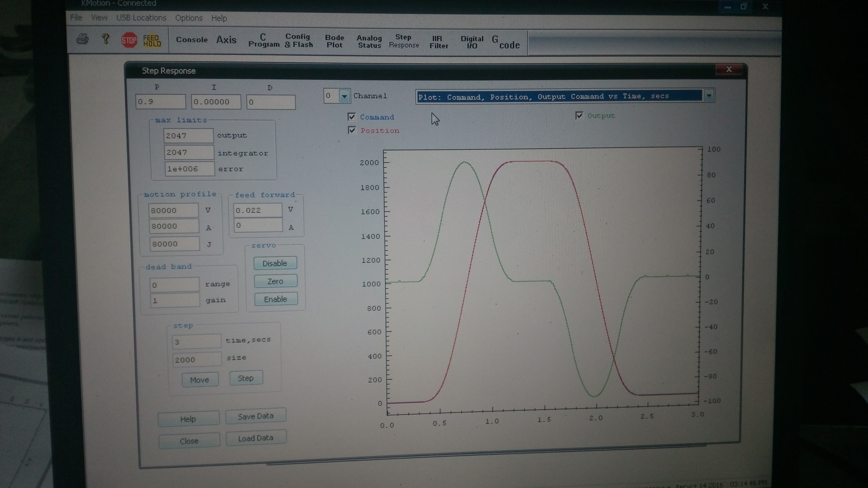Click the servo Disable button
The height and width of the screenshot is (488, 868).
point(275,263)
